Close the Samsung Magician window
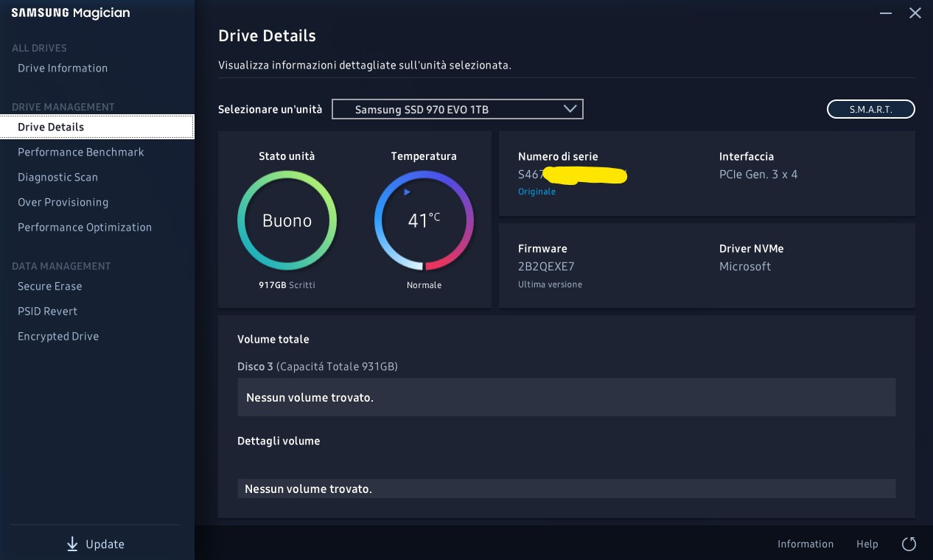 (915, 13)
